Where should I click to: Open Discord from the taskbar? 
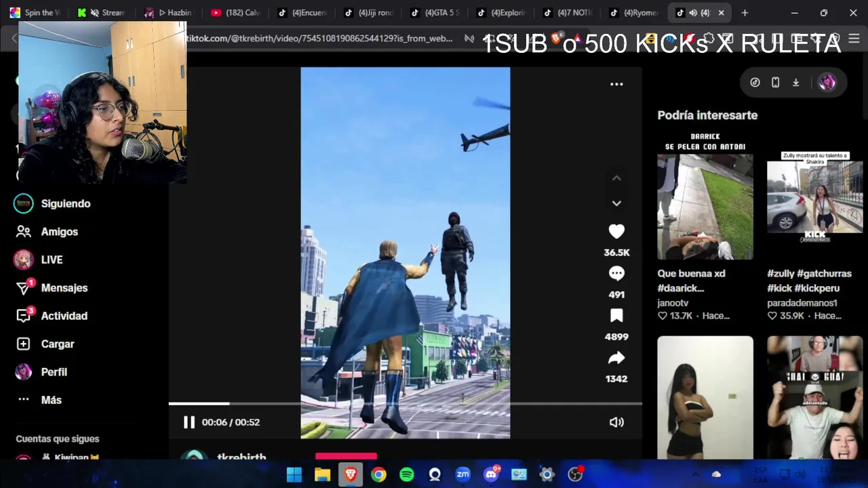pos(491,474)
